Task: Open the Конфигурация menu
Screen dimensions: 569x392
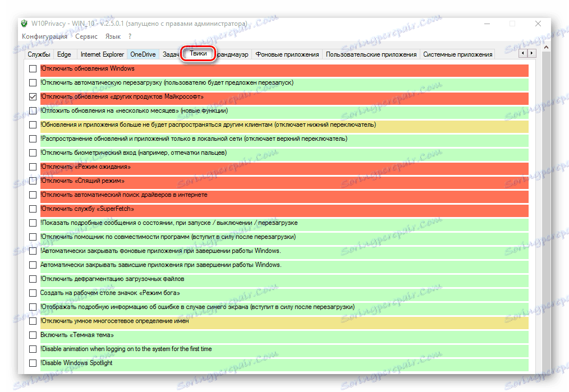Action: [45, 36]
